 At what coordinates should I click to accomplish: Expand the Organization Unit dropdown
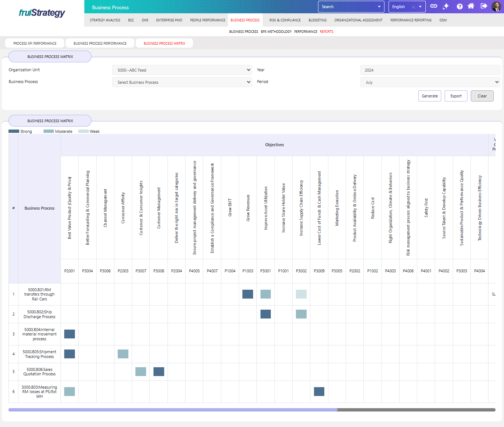point(182,70)
